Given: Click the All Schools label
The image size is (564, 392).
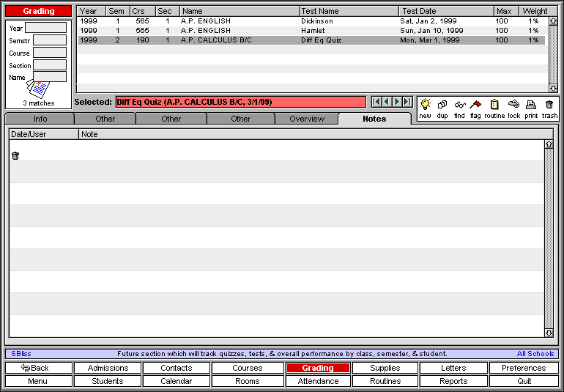Looking at the screenshot, I should pos(535,354).
